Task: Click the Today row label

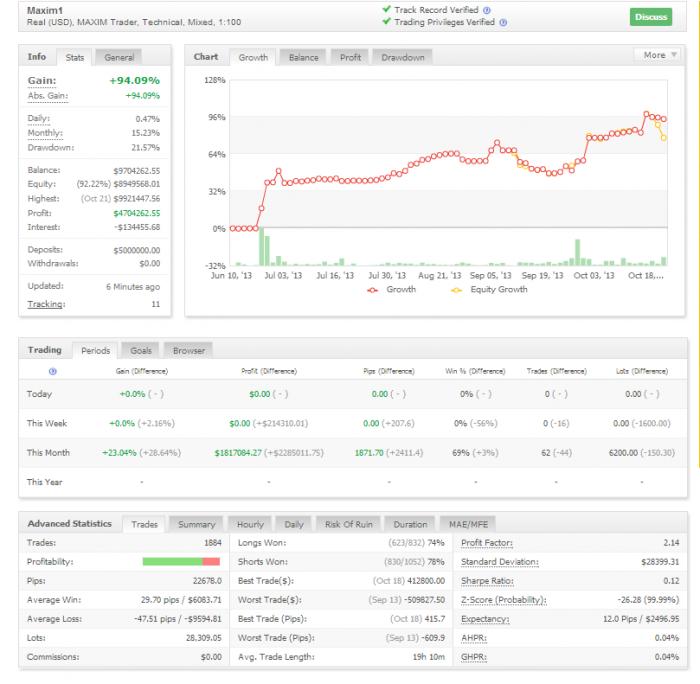Action: (x=39, y=394)
